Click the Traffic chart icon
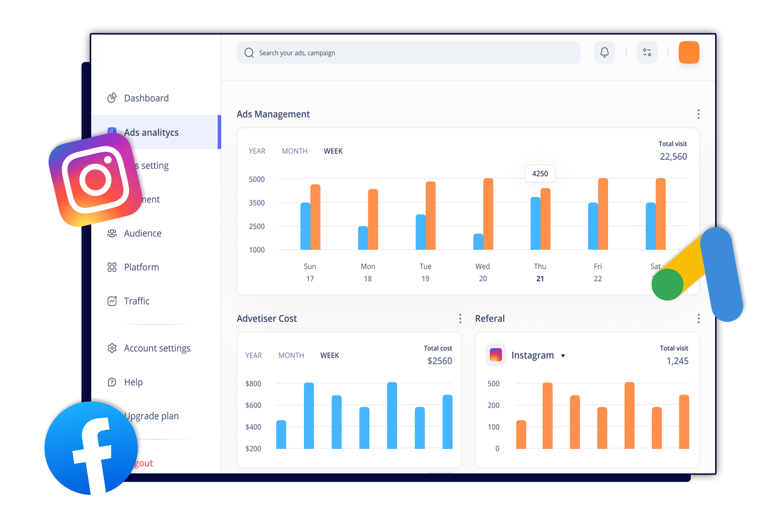 (x=112, y=301)
